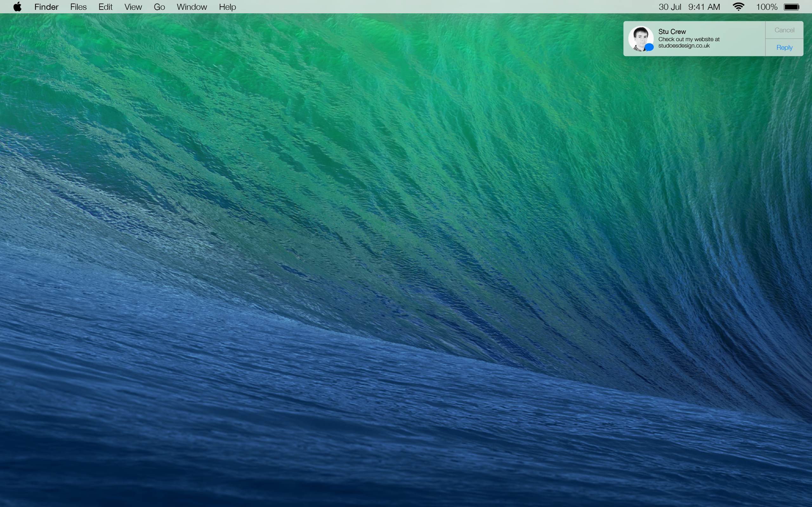Click the 100% battery percentage
Image resolution: width=812 pixels, height=507 pixels.
[x=766, y=7]
